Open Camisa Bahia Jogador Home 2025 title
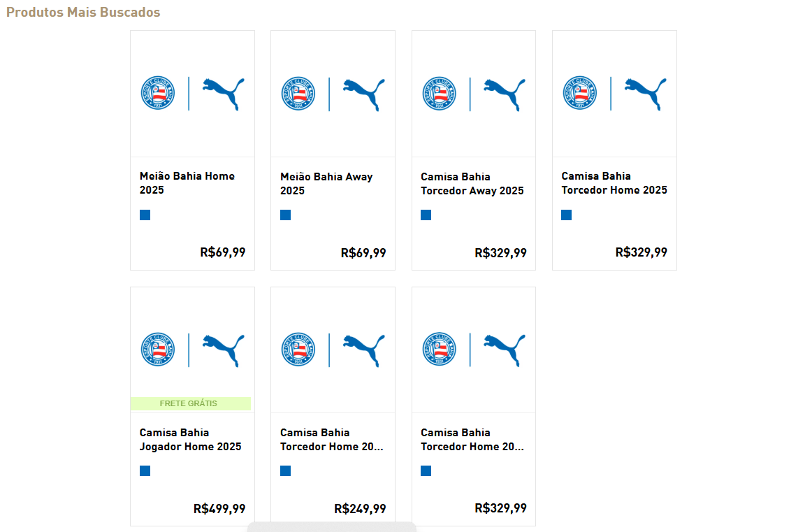This screenshot has width=812, height=532. pyautogui.click(x=190, y=439)
